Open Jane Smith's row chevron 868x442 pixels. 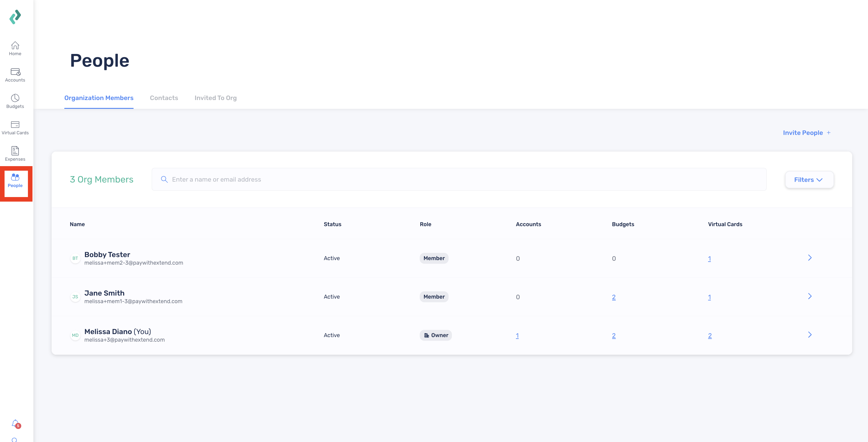(810, 296)
